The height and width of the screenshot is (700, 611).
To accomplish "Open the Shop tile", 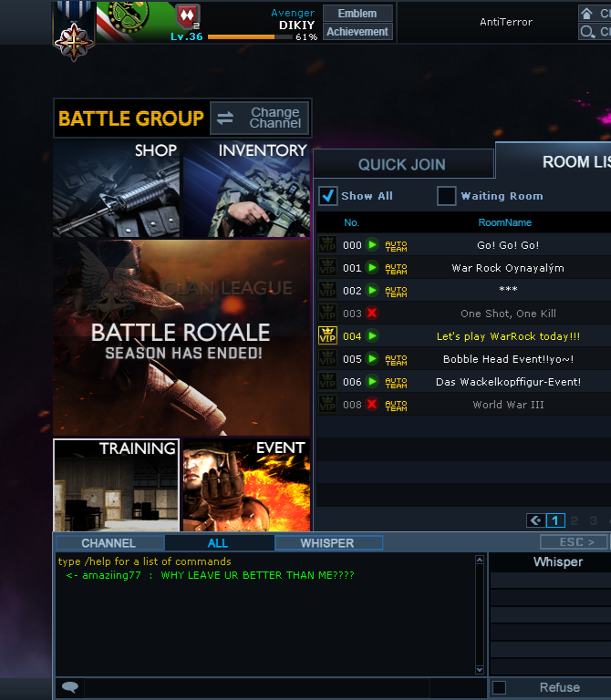I will click(116, 190).
